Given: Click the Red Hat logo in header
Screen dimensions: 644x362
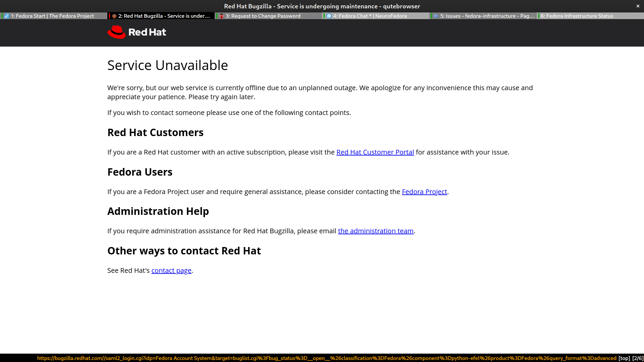Looking at the screenshot, I should [137, 32].
